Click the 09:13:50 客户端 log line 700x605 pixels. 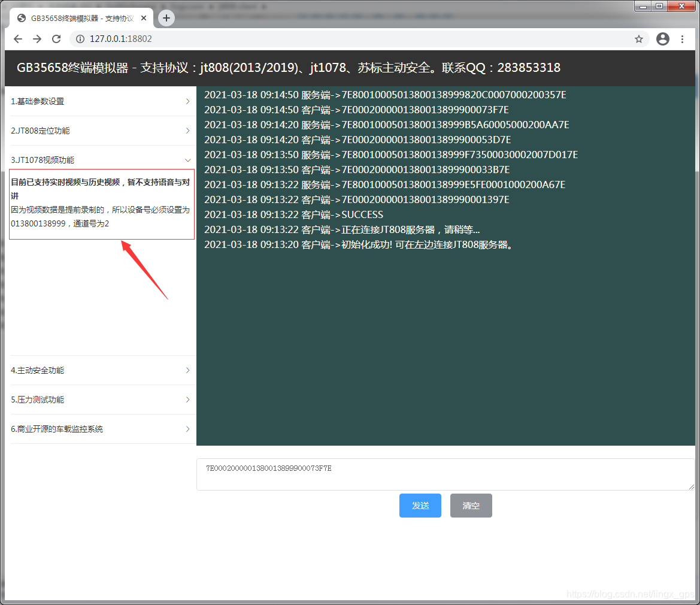357,170
